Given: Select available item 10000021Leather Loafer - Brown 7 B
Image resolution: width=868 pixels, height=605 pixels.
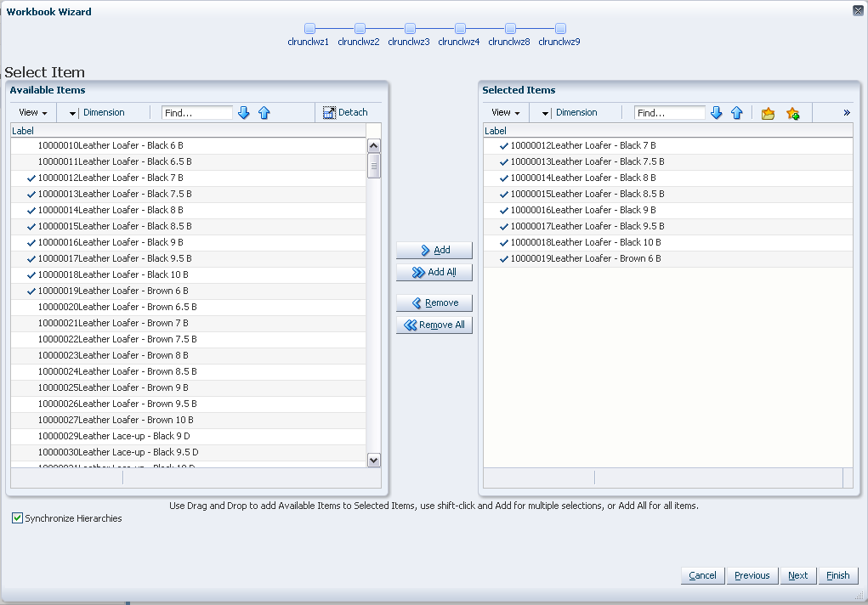Looking at the screenshot, I should 188,323.
